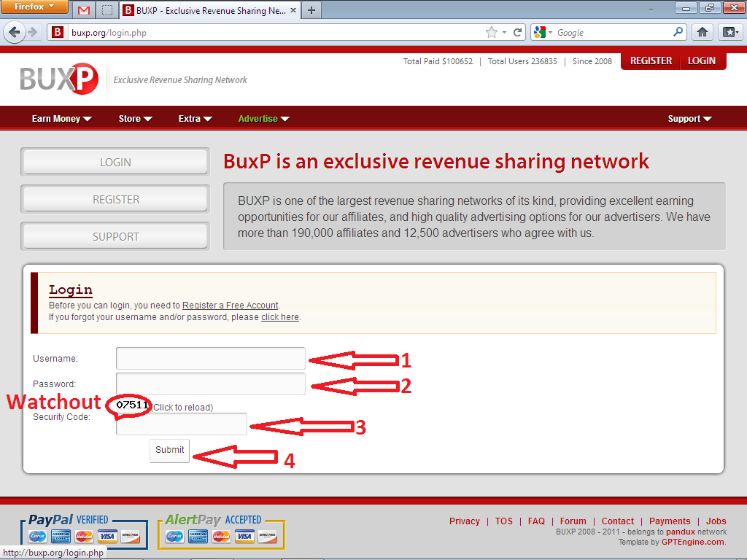Open the TOS footer link
The height and width of the screenshot is (560, 747).
tap(503, 521)
